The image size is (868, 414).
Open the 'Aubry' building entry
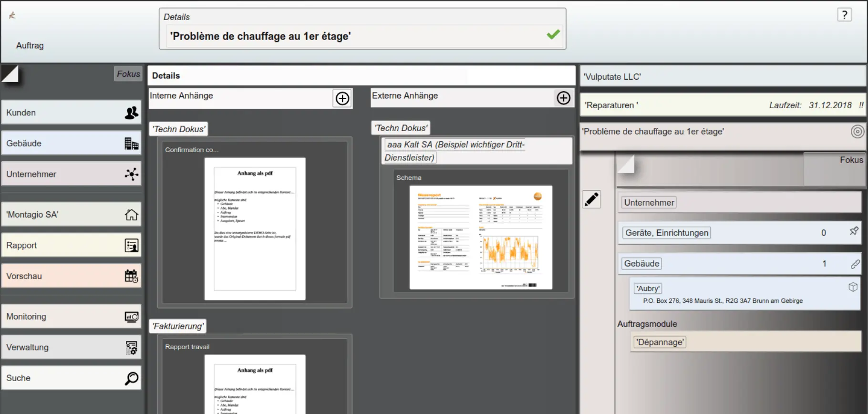pos(745,294)
